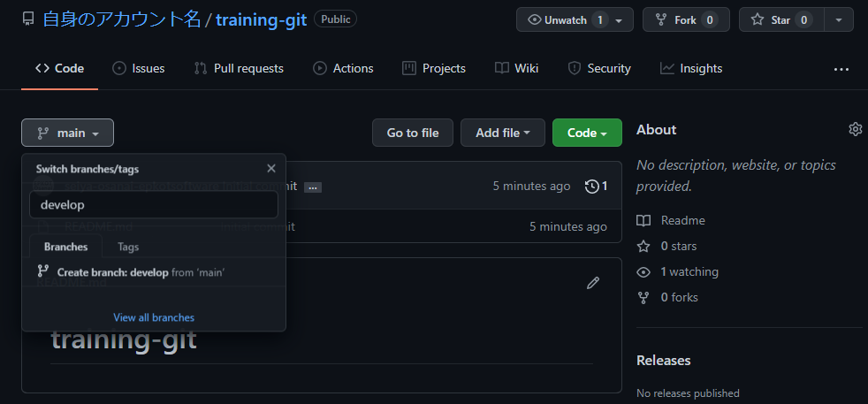Open the training-git repository link

(x=262, y=20)
